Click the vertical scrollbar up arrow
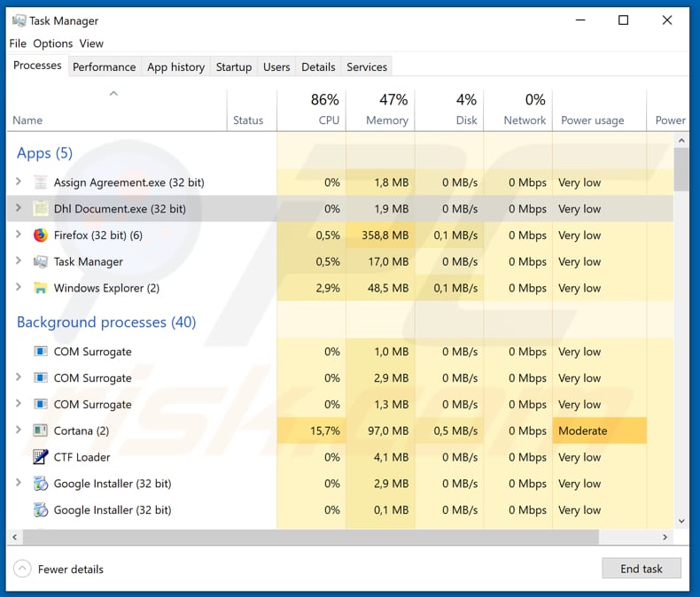 click(681, 141)
